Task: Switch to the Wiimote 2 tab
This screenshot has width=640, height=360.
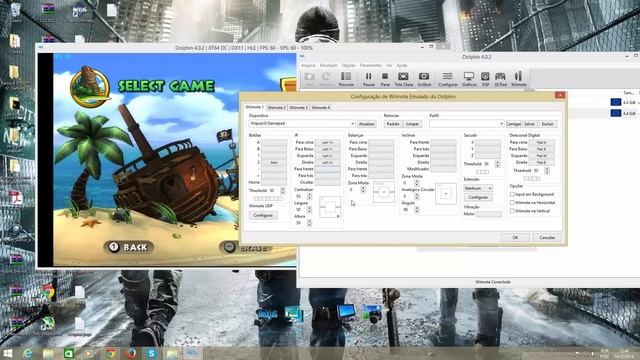Action: pyautogui.click(x=276, y=107)
